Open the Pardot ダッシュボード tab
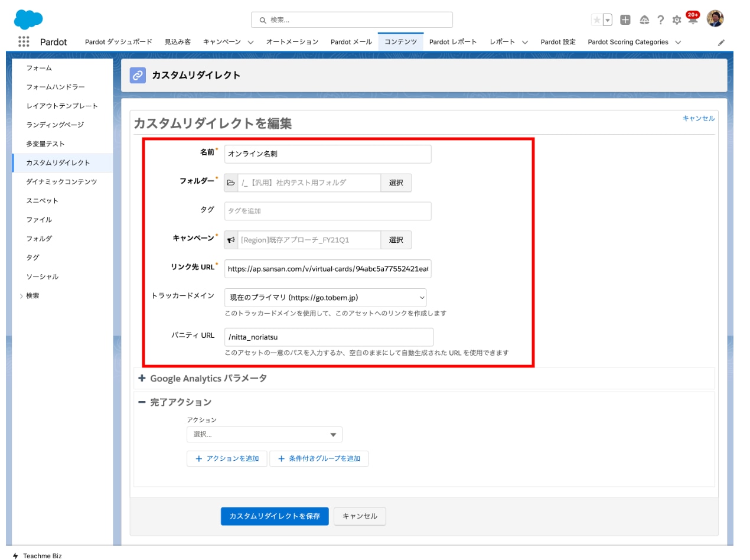The image size is (750, 560). click(x=119, y=42)
